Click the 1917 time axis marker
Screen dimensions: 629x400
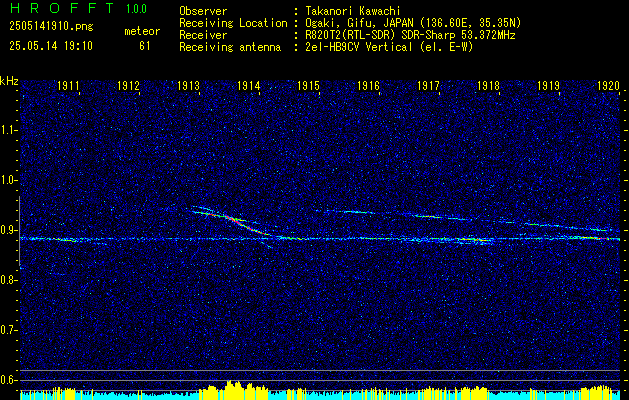tap(428, 85)
